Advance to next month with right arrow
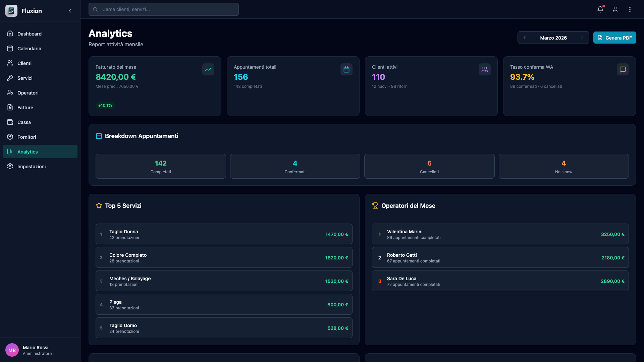The width and height of the screenshot is (644, 362). click(x=582, y=38)
